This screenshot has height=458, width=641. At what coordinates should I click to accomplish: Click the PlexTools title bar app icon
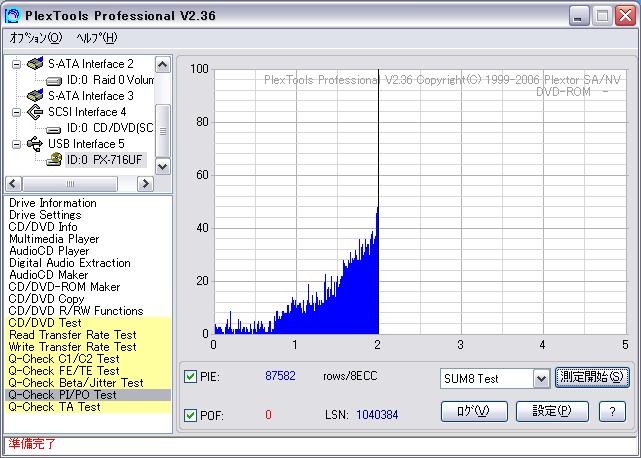coord(13,15)
